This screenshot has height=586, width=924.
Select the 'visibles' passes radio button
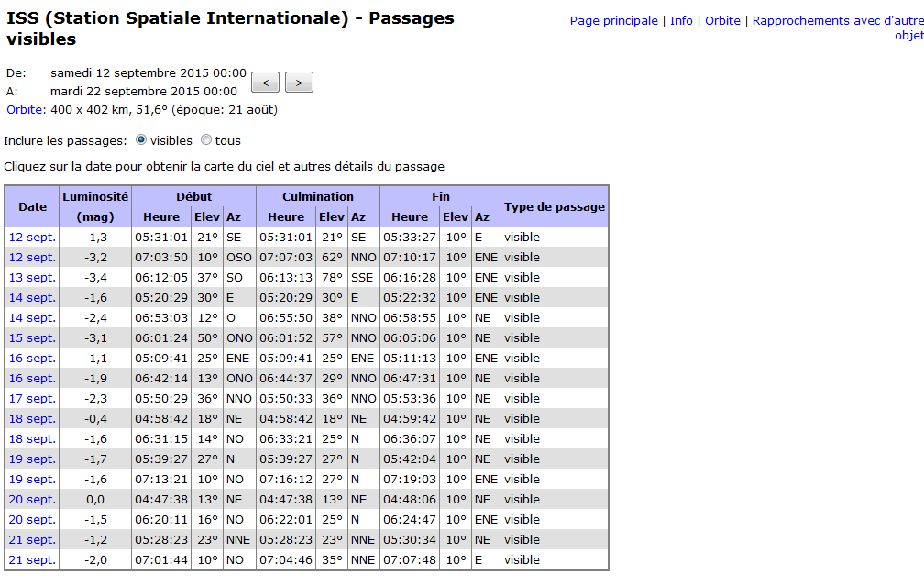[141, 139]
